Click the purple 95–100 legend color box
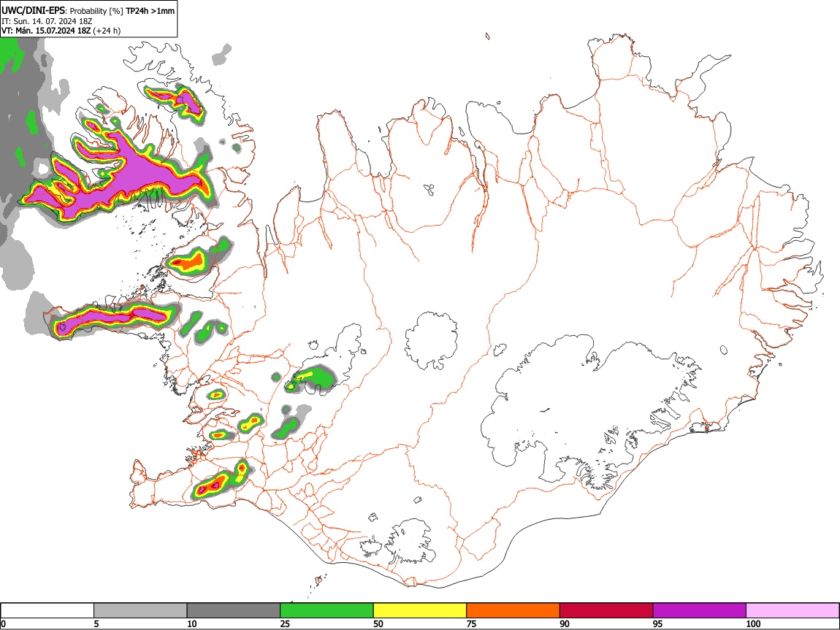This screenshot has height=630, width=840. point(700,611)
